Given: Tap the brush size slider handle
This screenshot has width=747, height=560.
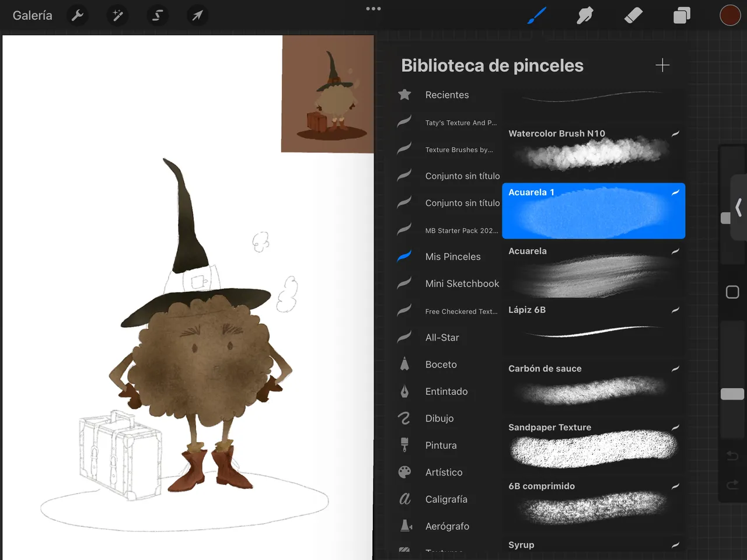Looking at the screenshot, I should click(x=725, y=218).
